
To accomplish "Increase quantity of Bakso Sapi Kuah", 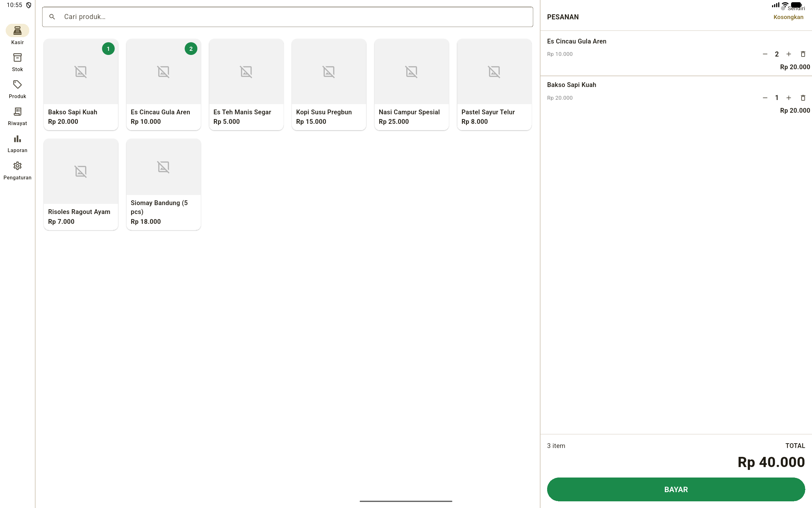I will tap(789, 98).
